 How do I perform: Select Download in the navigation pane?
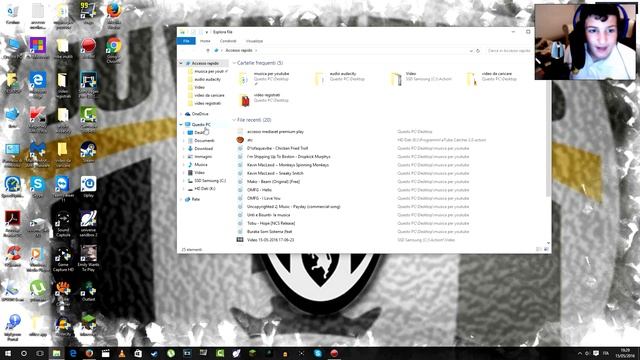click(x=204, y=149)
